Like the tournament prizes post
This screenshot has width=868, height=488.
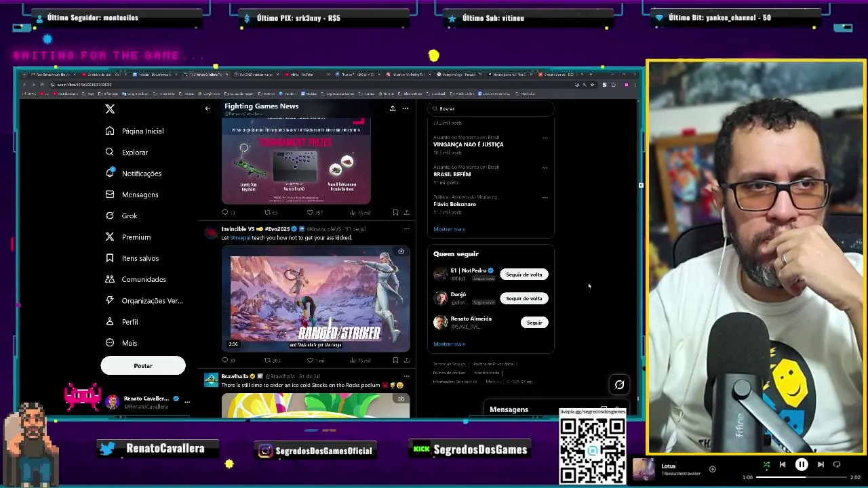pos(314,212)
